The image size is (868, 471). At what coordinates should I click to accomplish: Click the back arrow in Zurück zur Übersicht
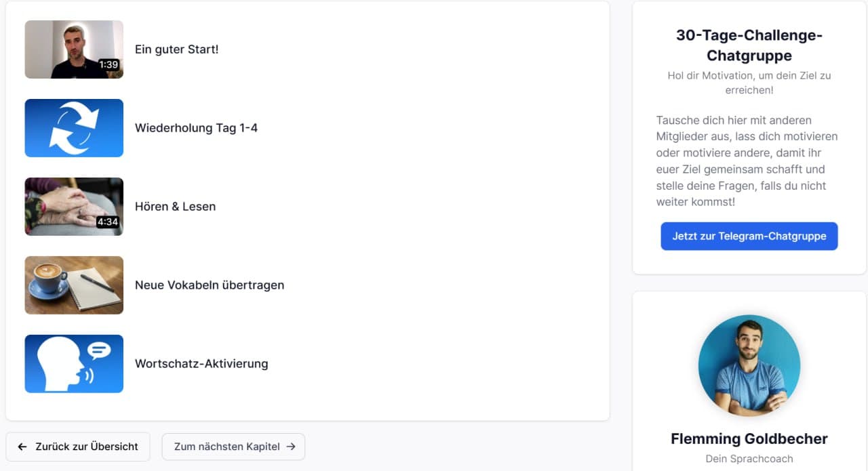click(x=22, y=447)
